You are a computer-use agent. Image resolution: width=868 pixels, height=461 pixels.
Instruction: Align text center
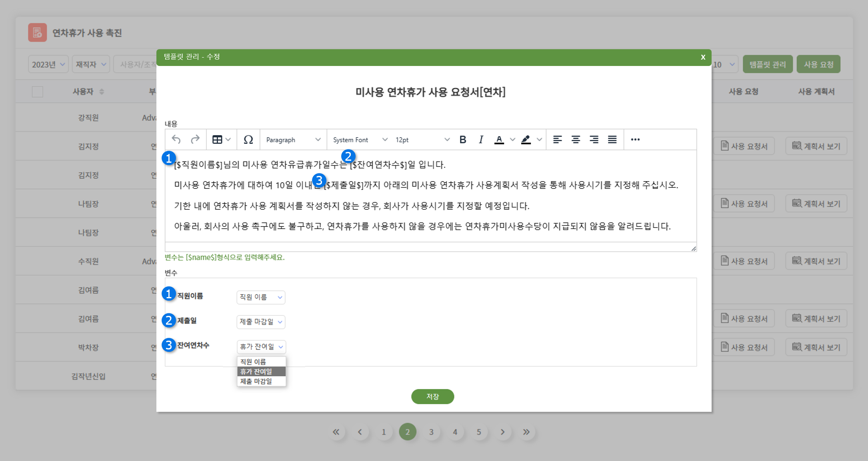[x=576, y=140]
